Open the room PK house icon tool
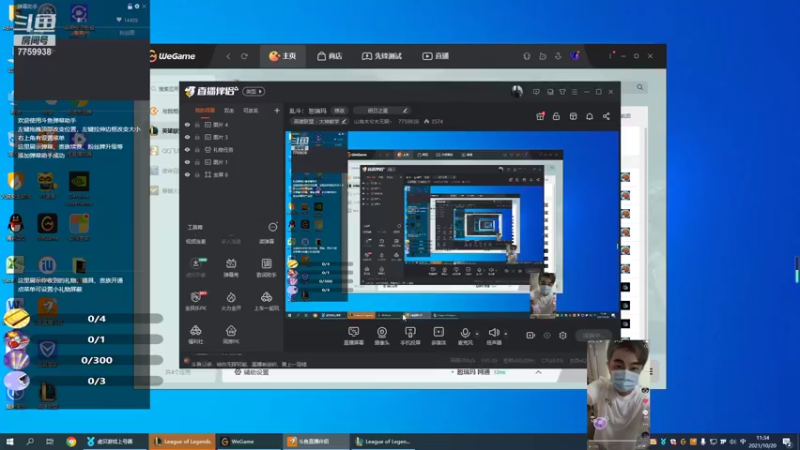This screenshot has height=450, width=800. [x=231, y=334]
